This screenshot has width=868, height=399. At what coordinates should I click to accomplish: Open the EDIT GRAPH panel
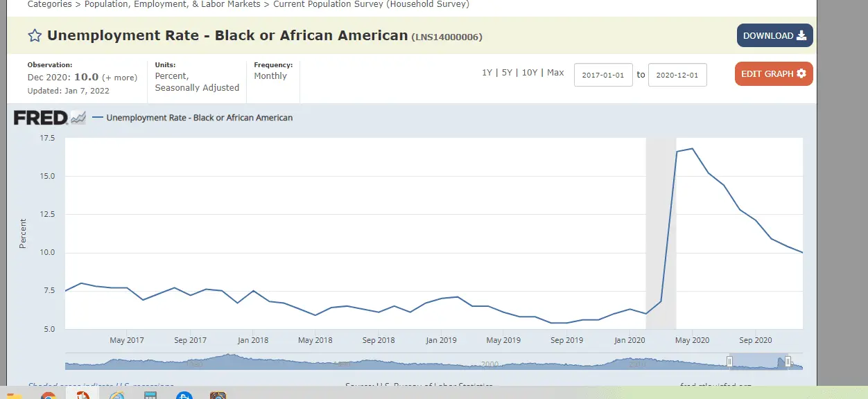[774, 73]
